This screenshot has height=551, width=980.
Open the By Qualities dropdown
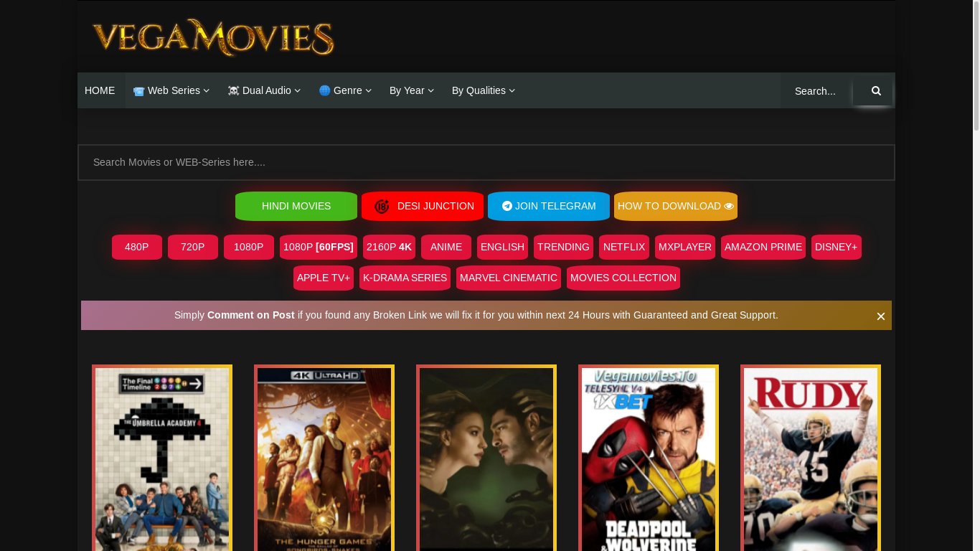click(484, 90)
